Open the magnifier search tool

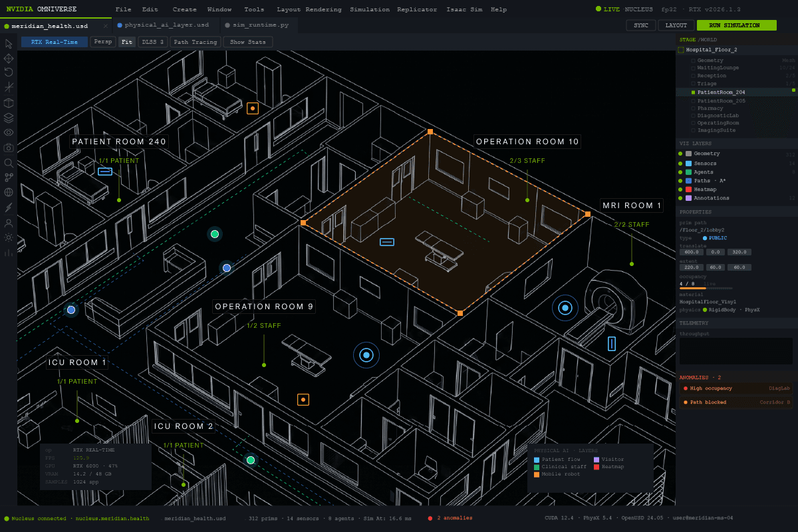tap(9, 162)
